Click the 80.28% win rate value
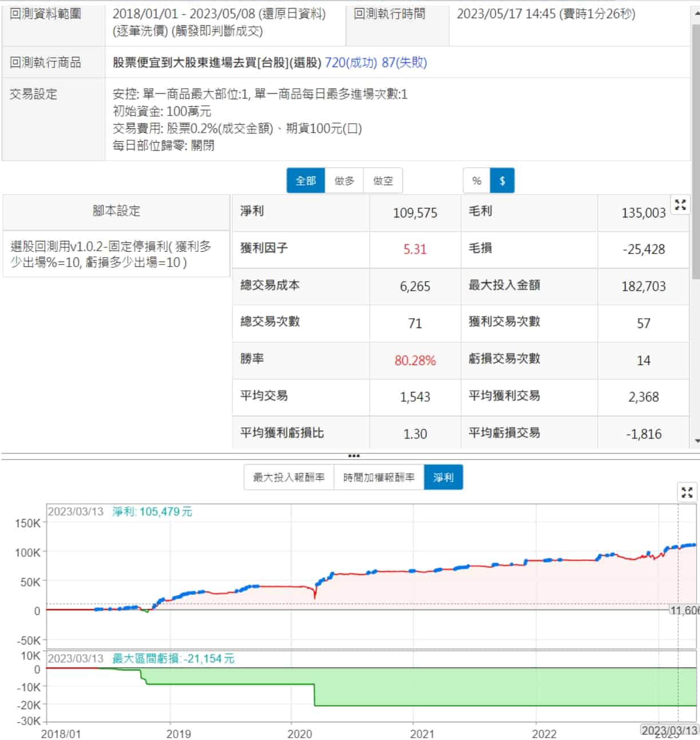 click(x=415, y=361)
